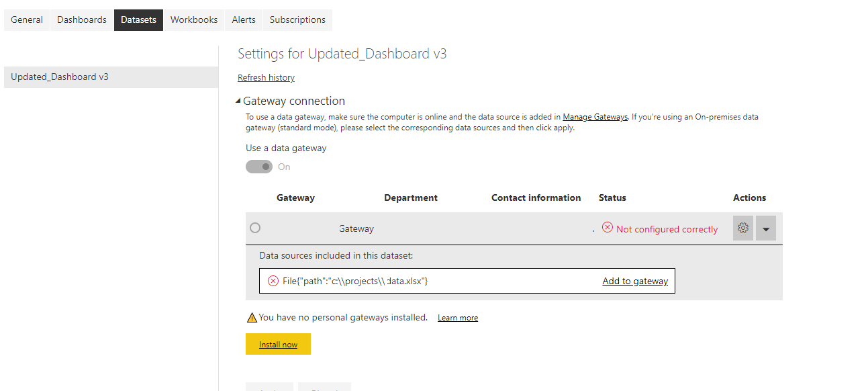Click the red error icon beside Not configured correctly
The height and width of the screenshot is (391, 868).
[608, 228]
